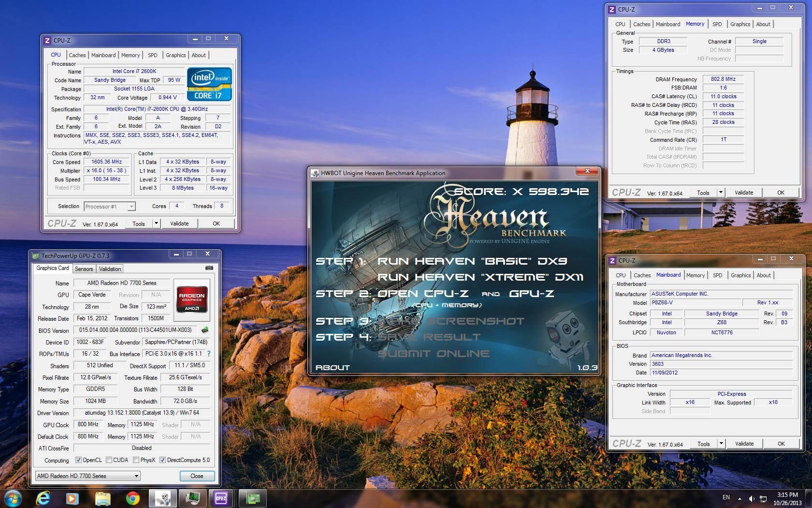Click Run Heaven "Basic" DX9
812x508 pixels.
pyautogui.click(x=472, y=261)
